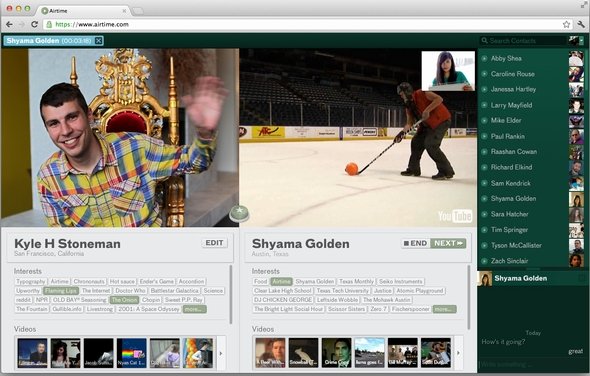590x376 pixels.
Task: Close the Shyama Golden call tab
Action: (x=98, y=41)
